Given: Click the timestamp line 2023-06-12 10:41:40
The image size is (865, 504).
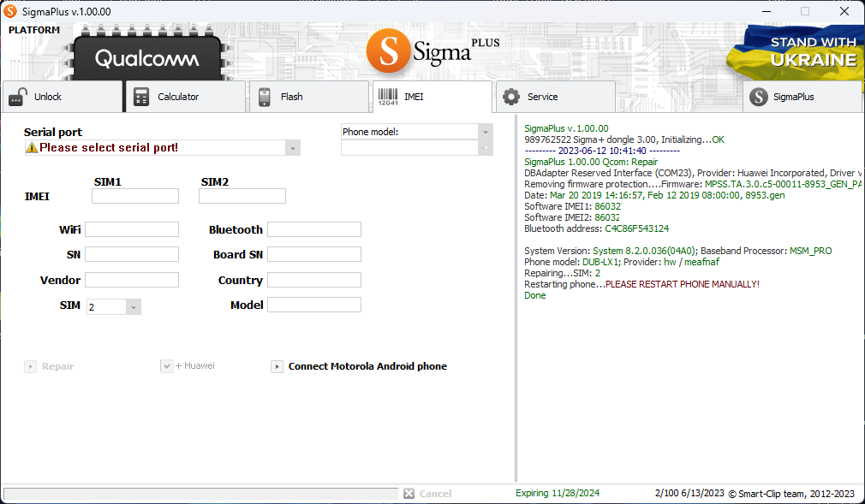Looking at the screenshot, I should click(x=602, y=151).
